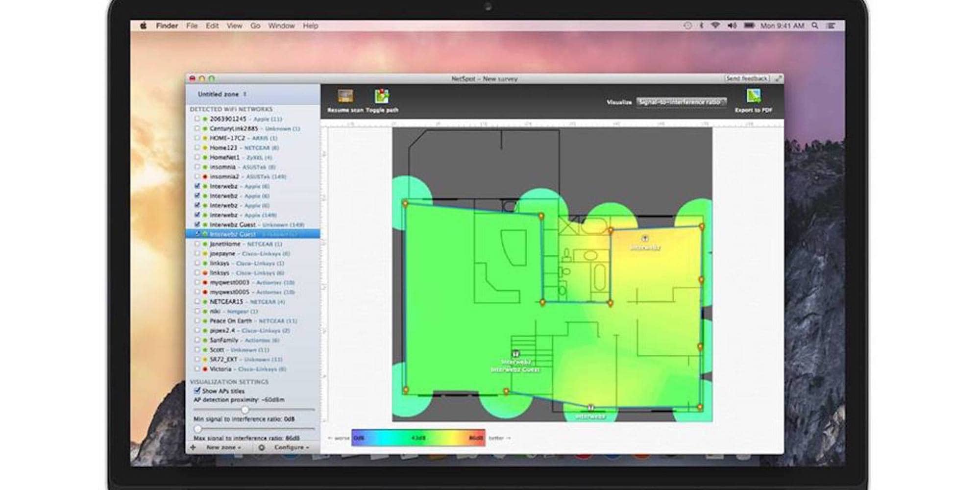Click the Send feedback button
980x490 pixels.
pos(747,78)
